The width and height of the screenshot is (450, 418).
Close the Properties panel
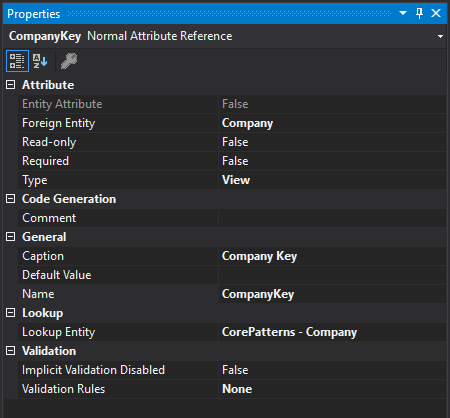tap(436, 13)
